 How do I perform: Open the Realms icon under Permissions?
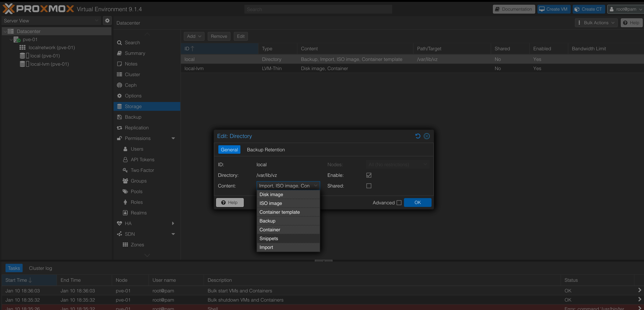[125, 213]
